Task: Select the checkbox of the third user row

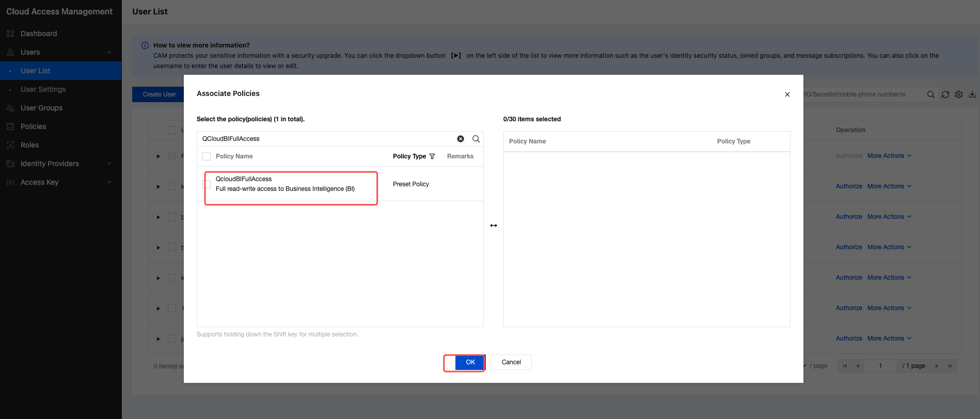Action: pos(172,217)
